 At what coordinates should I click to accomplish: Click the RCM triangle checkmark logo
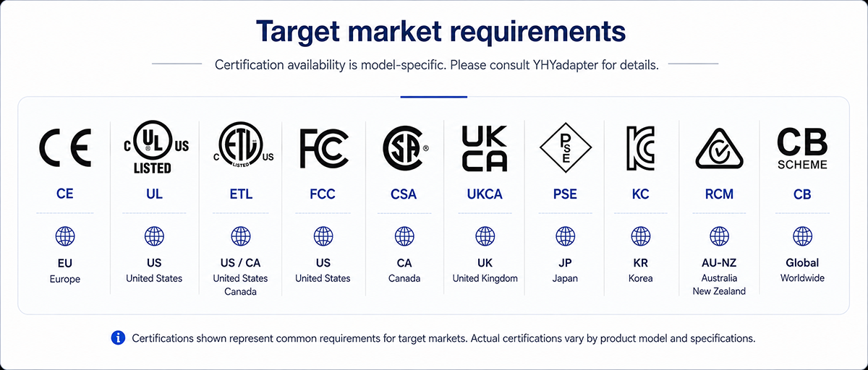coord(719,147)
